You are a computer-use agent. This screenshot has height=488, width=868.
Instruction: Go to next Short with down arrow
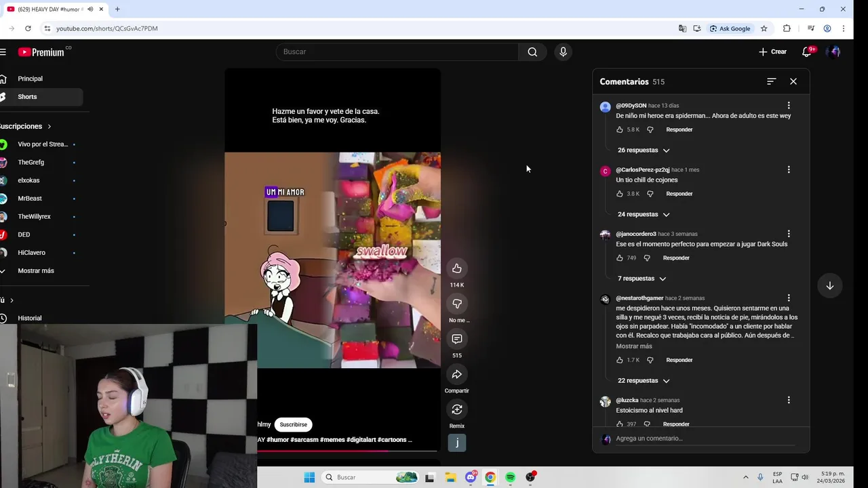(829, 286)
